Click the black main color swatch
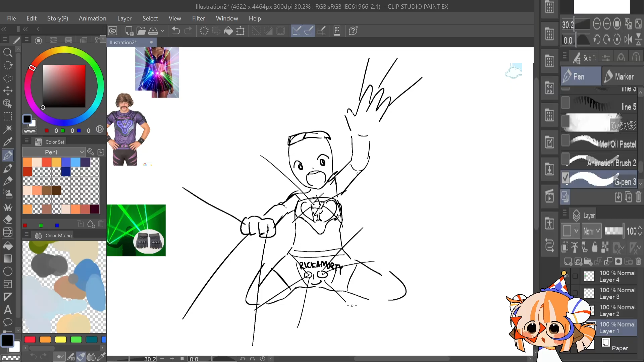Screen dimensions: 644x362 [x=7, y=341]
